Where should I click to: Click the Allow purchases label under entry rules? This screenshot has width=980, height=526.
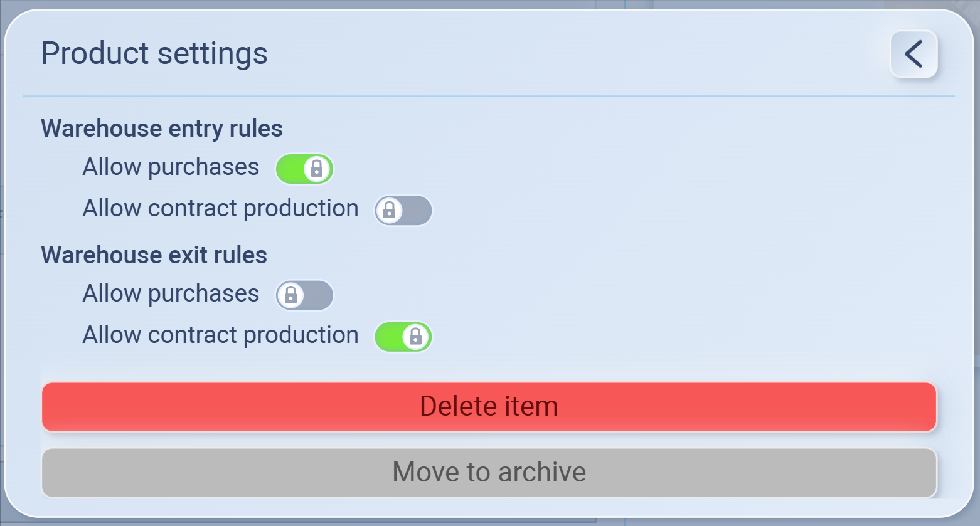[x=171, y=167]
